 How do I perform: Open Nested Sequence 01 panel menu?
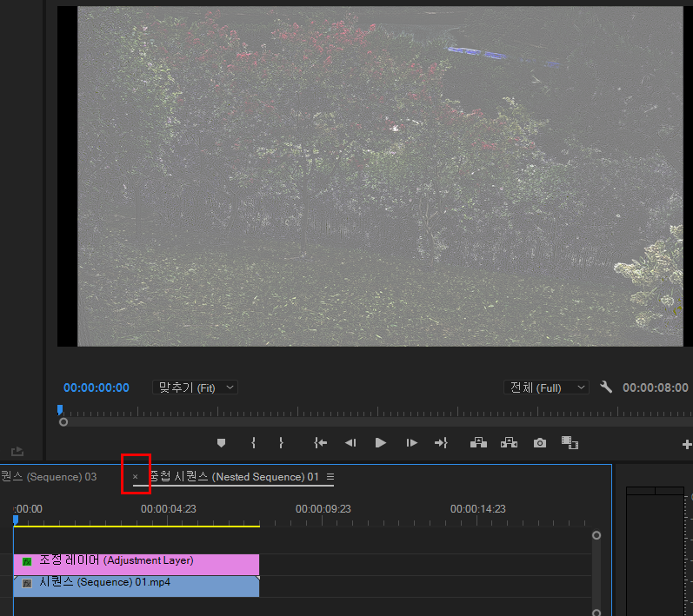[330, 477]
